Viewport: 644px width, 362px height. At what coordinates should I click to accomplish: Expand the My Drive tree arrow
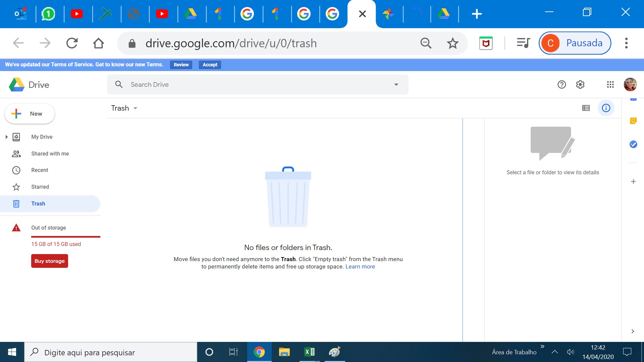[x=6, y=137]
